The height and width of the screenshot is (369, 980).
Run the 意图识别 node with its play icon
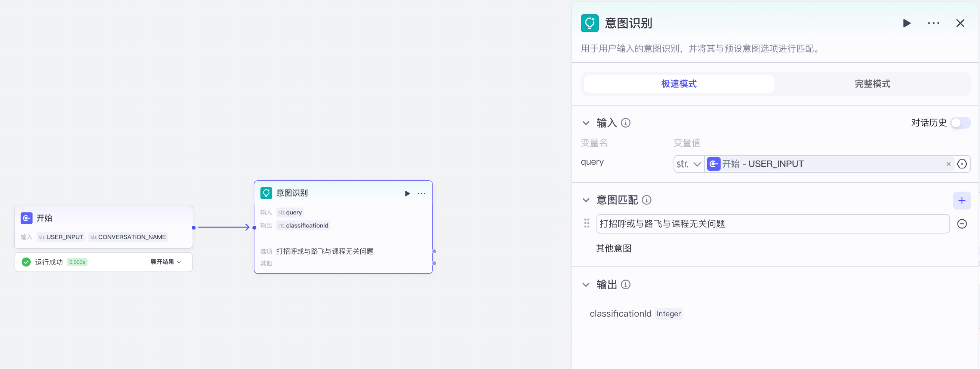(907, 23)
